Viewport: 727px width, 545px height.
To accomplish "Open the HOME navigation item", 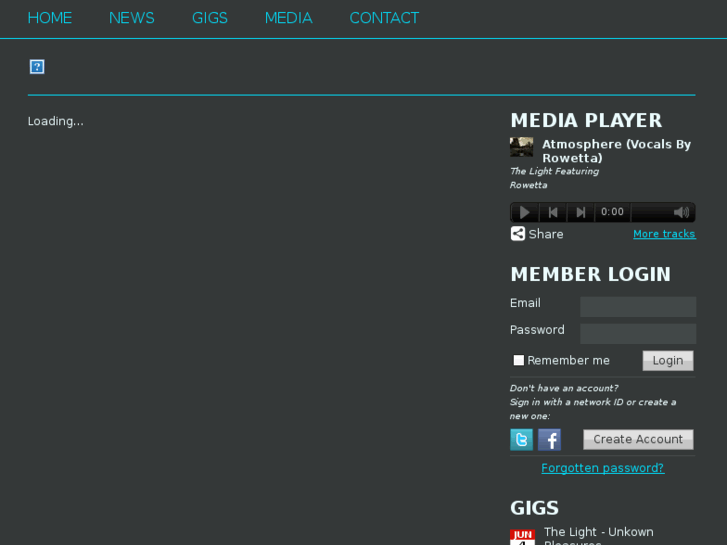I will (50, 18).
